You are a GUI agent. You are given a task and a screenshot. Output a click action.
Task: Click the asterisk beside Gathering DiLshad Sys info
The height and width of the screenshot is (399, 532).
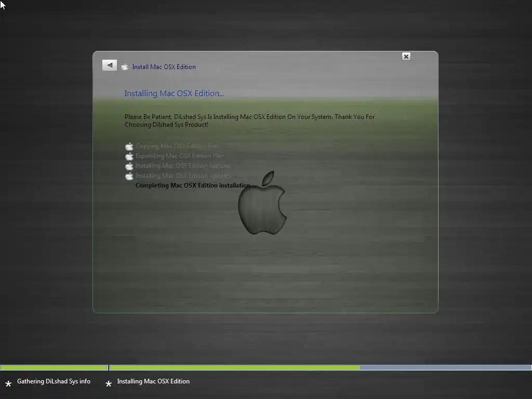(x=8, y=384)
